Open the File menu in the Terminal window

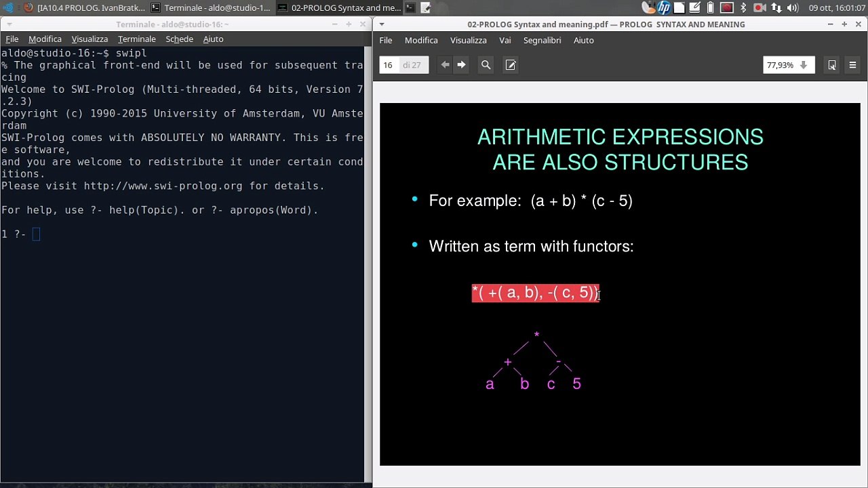pos(12,39)
